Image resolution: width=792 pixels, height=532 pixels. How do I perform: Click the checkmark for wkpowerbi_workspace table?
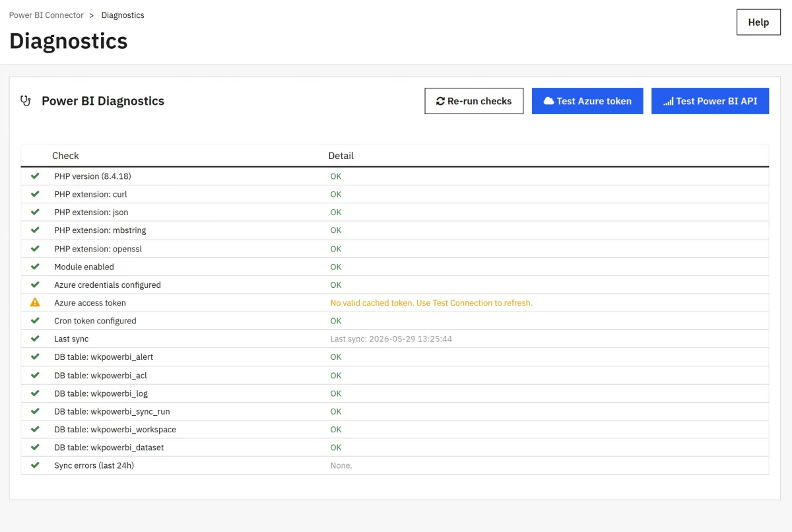(x=35, y=429)
